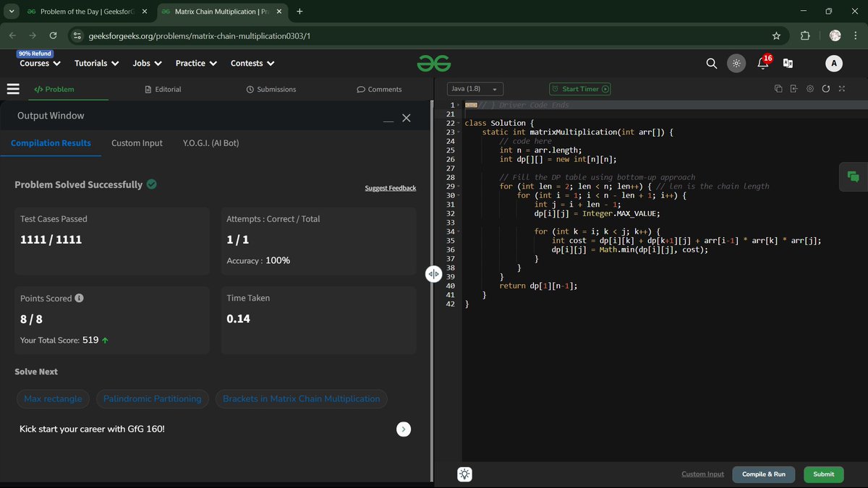Open the hamburger menu icon

[x=13, y=89]
